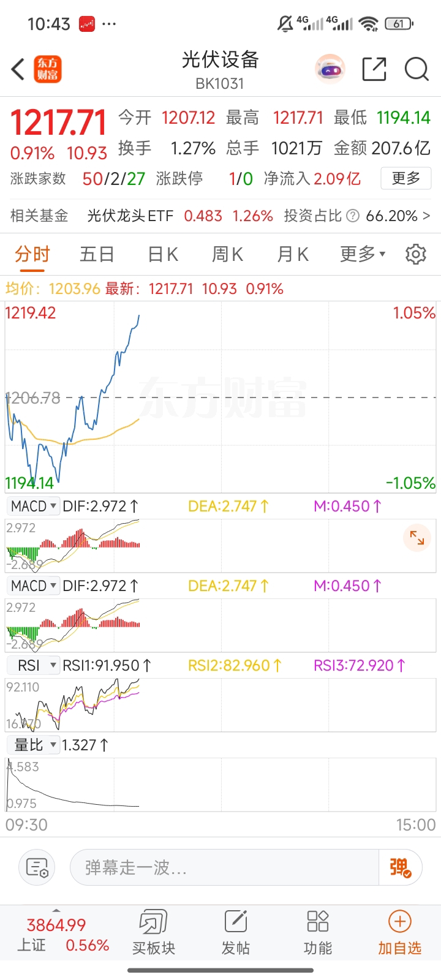This screenshot has height=980, width=441.
Task: Expand the first MACD indicator dropdown
Action: tap(33, 507)
